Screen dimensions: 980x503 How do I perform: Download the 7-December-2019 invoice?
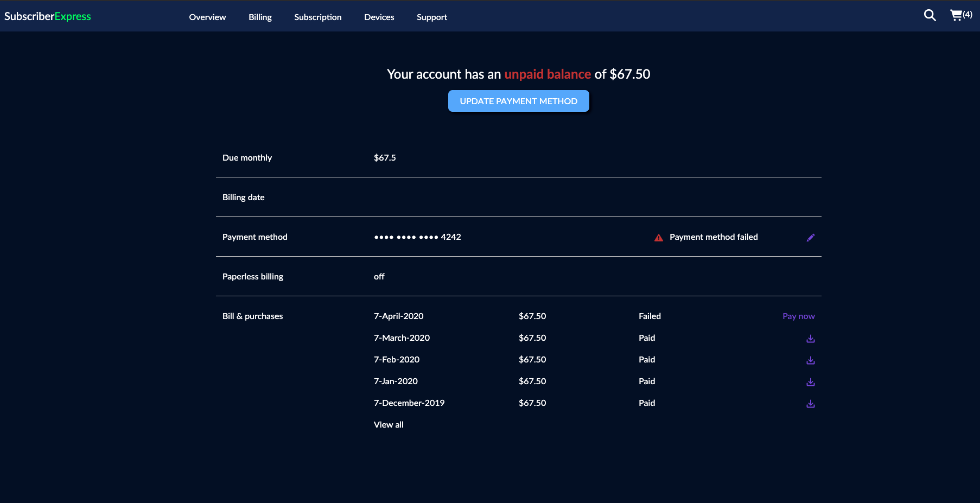pyautogui.click(x=811, y=403)
